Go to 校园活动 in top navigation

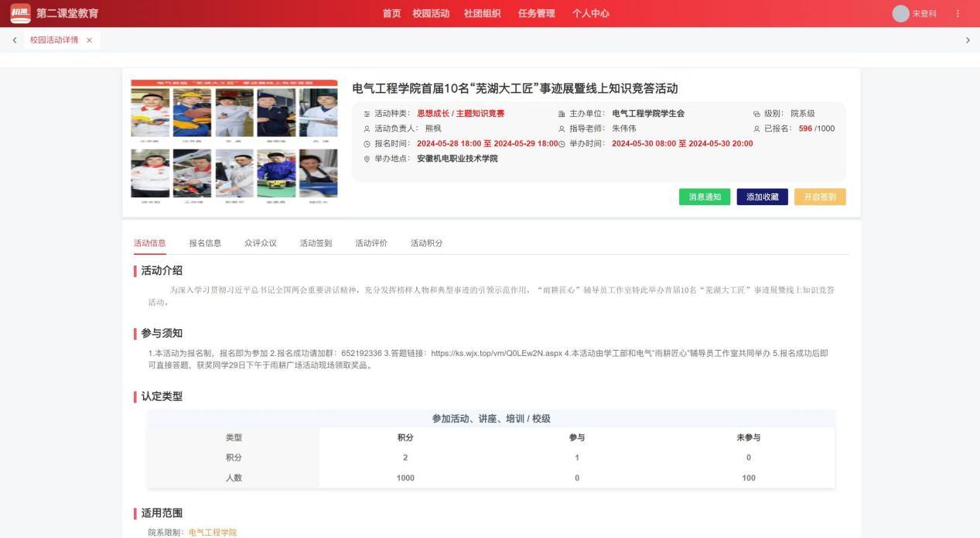pos(431,14)
